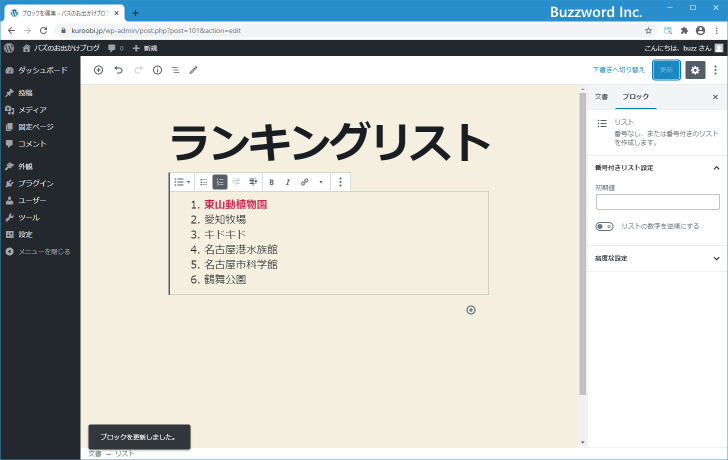This screenshot has height=460, width=728.
Task: Go back in browser
Action: click(12, 31)
